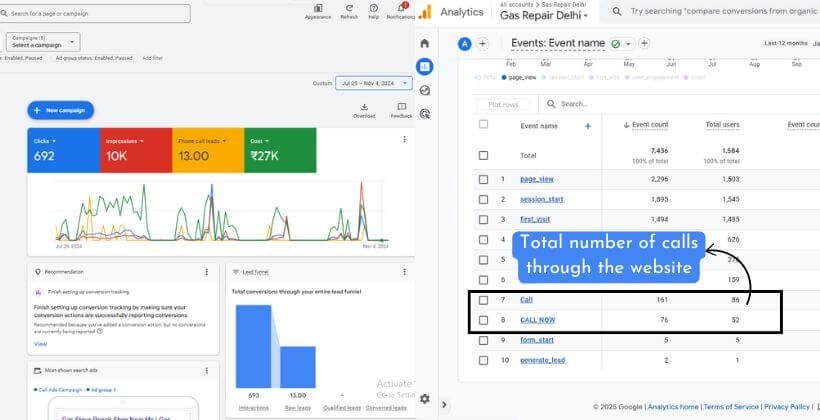820x420 pixels.
Task: Open Reports section in Analytics sidebar
Action: (x=425, y=66)
